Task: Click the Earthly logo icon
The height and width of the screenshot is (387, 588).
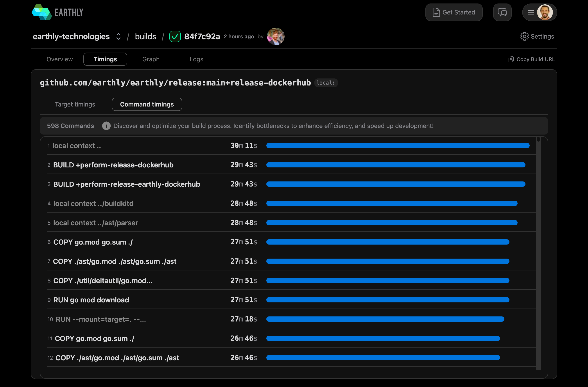Action: (x=41, y=12)
